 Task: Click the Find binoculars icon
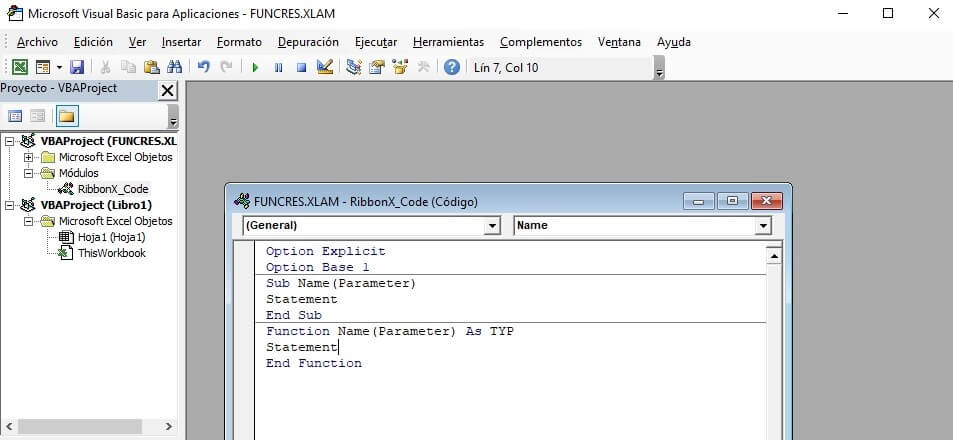pyautogui.click(x=175, y=67)
